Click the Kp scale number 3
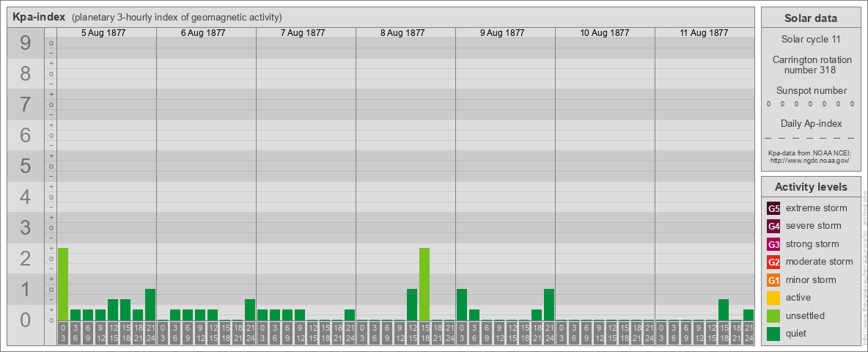This screenshot has width=868, height=352. point(26,227)
